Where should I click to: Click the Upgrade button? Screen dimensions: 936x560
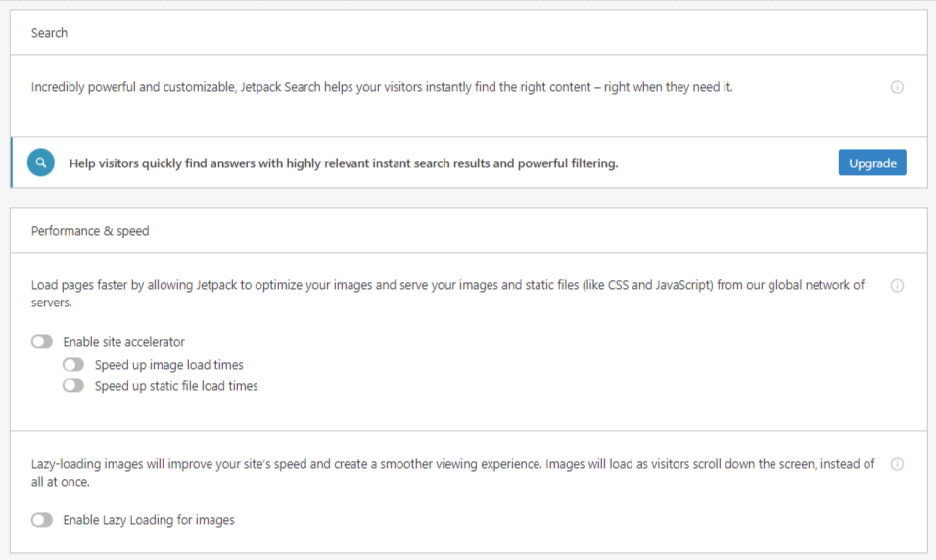tap(872, 163)
